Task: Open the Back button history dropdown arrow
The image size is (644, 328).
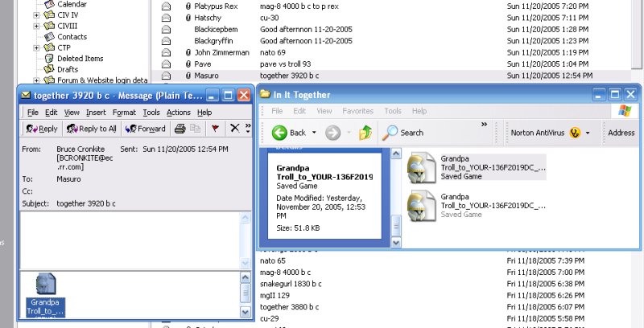Action: (313, 133)
